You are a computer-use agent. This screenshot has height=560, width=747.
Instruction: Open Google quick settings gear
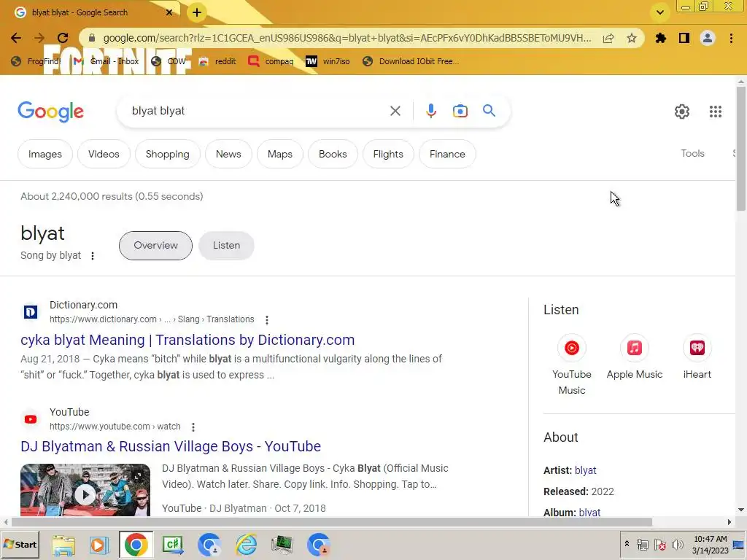682,112
